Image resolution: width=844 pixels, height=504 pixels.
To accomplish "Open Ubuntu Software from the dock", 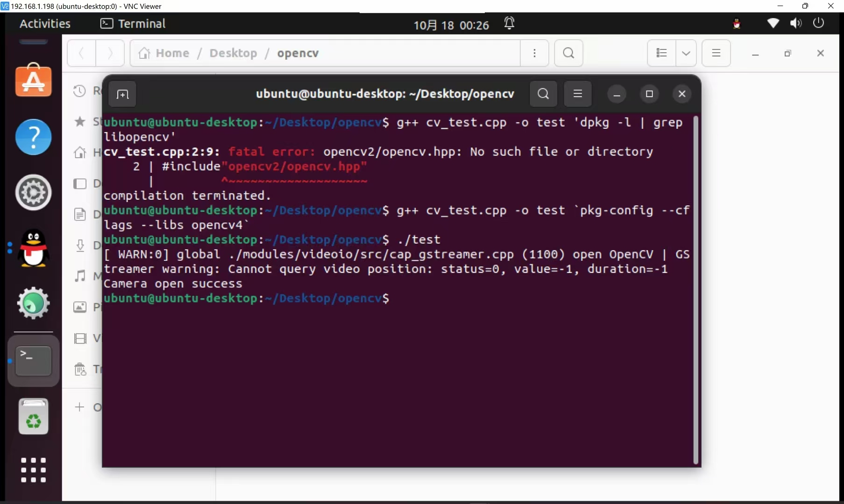I will tap(33, 80).
